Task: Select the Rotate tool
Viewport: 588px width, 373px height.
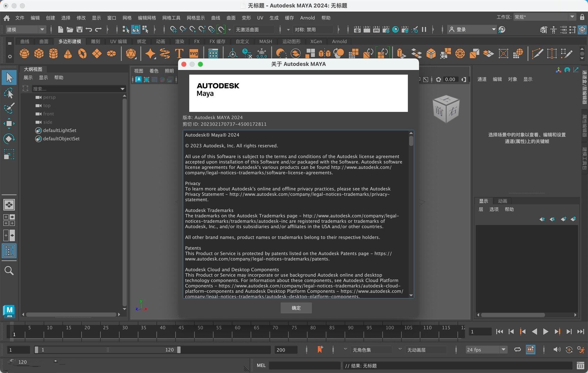Action: (x=9, y=139)
